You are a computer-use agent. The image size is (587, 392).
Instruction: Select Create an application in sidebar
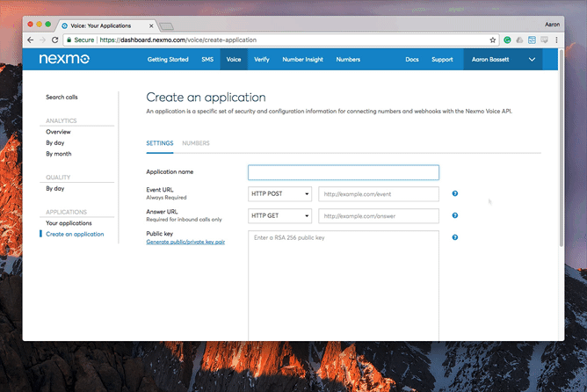[75, 234]
